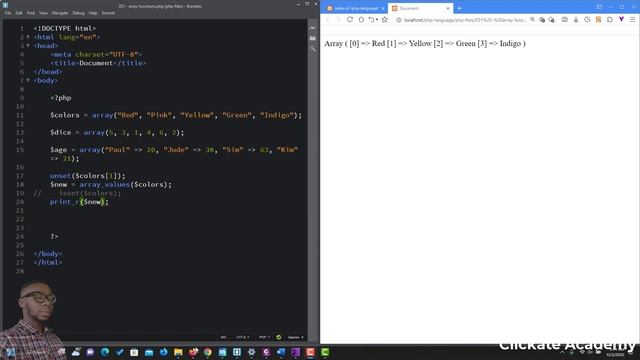640x360 pixels.
Task: Close the Document browser tab
Action: click(x=448, y=8)
